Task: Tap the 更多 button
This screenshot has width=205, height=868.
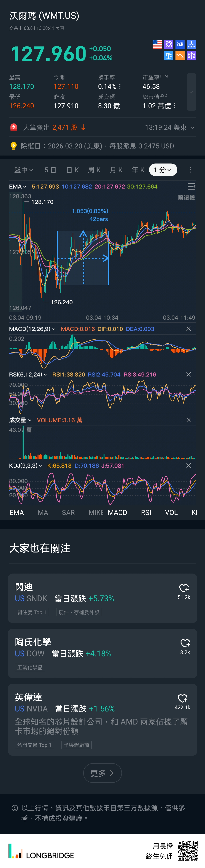Action: click(x=102, y=773)
